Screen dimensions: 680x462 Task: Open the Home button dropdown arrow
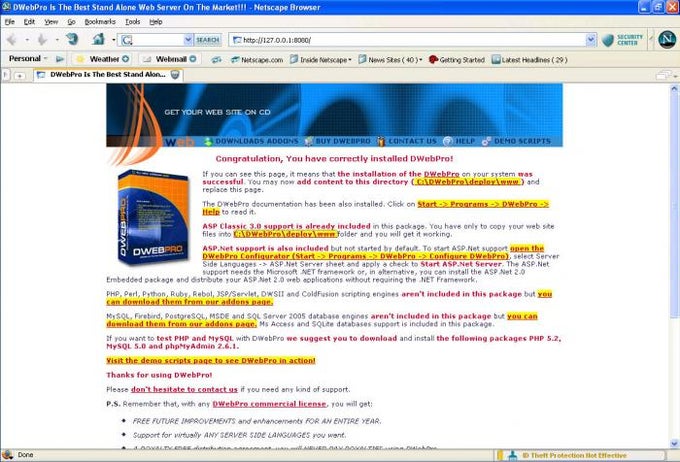(x=114, y=40)
